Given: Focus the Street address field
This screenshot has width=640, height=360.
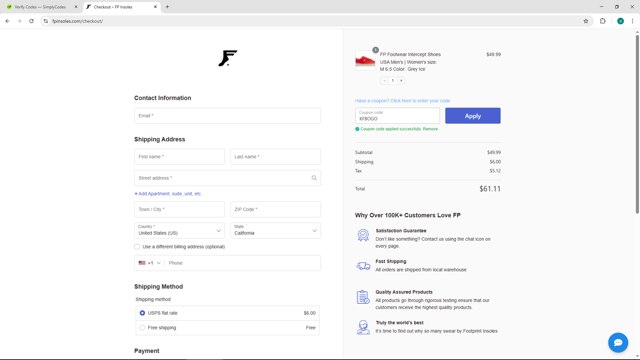Looking at the screenshot, I should click(x=227, y=178).
